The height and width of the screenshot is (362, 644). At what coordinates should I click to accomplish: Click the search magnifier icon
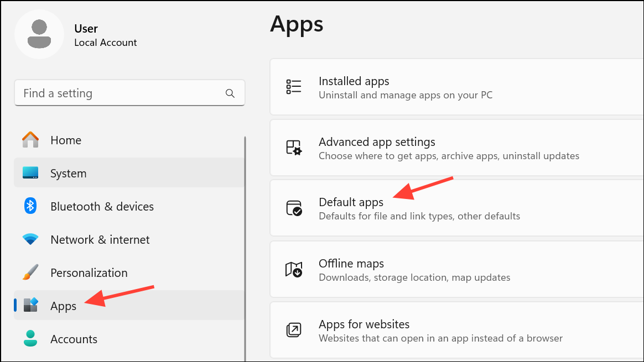pyautogui.click(x=230, y=93)
